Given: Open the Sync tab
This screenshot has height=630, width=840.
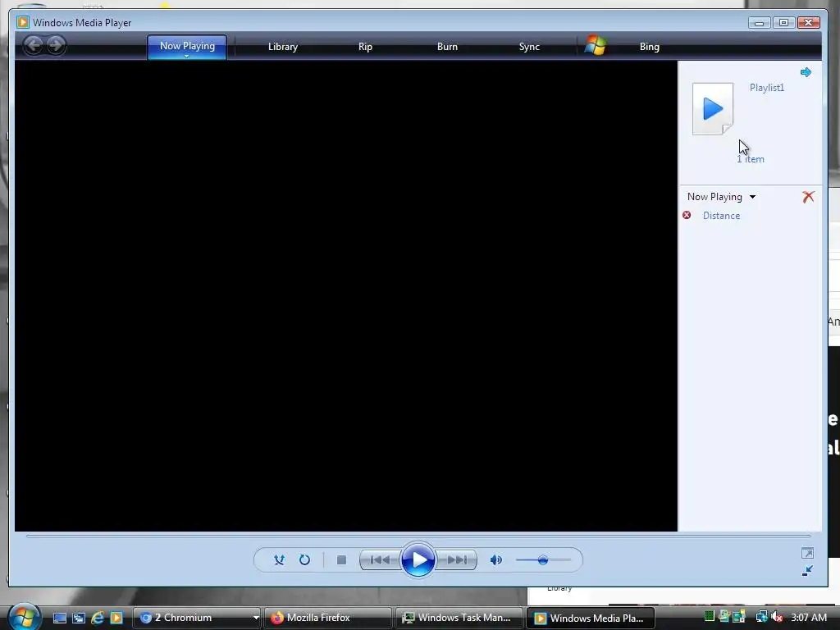Looking at the screenshot, I should tap(529, 47).
